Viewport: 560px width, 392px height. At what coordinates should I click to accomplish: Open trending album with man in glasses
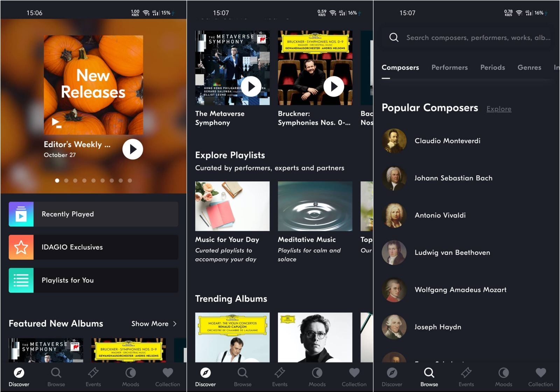[315, 337]
